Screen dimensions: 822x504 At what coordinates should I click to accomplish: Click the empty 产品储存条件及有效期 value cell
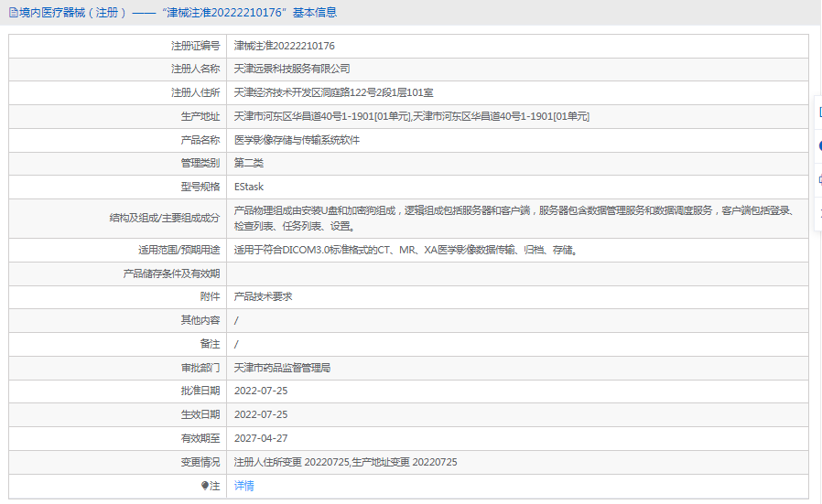click(x=517, y=273)
